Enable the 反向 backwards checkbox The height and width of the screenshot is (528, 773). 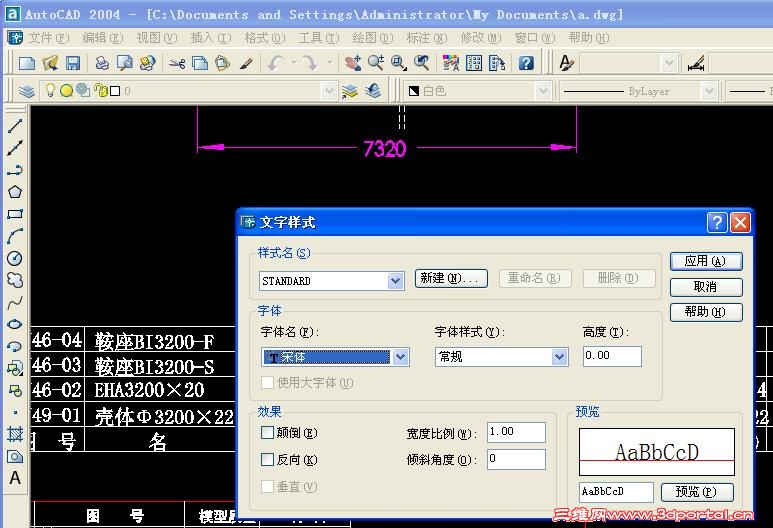pyautogui.click(x=267, y=459)
